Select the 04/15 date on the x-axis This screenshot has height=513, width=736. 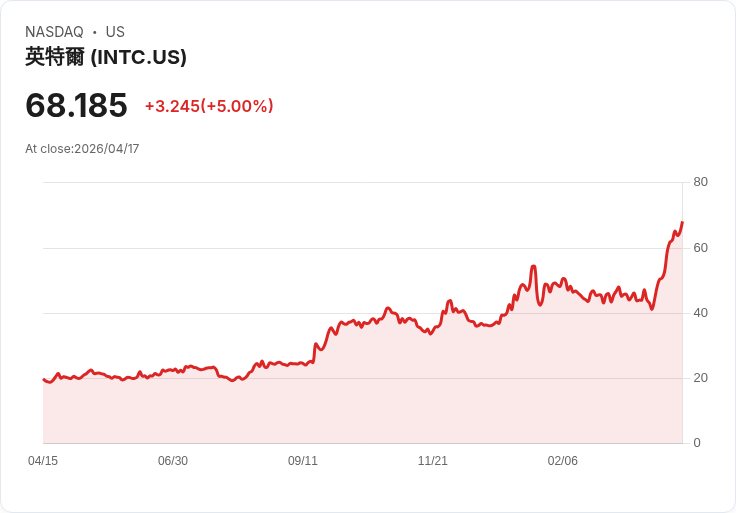click(x=43, y=461)
